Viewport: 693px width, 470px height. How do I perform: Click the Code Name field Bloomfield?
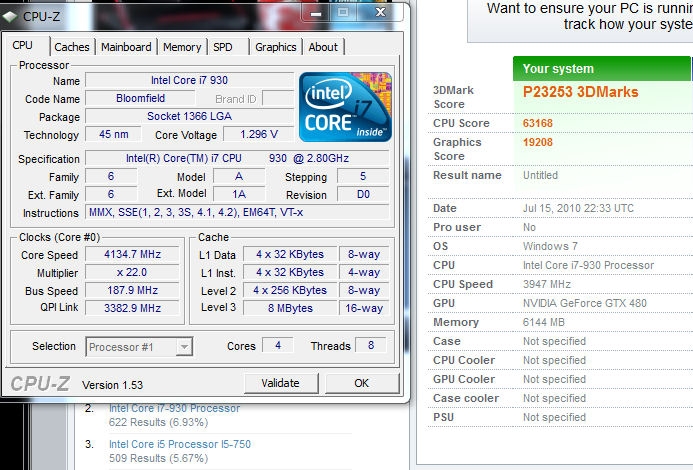coord(140,98)
